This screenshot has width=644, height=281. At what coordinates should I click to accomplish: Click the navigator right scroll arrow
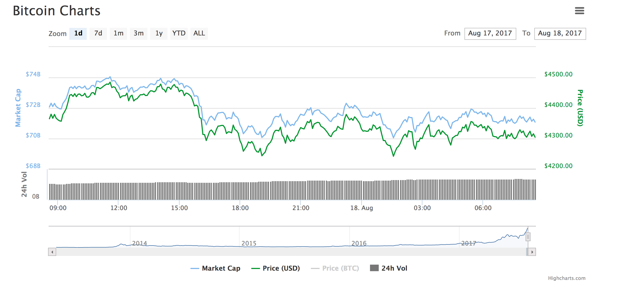click(x=532, y=252)
